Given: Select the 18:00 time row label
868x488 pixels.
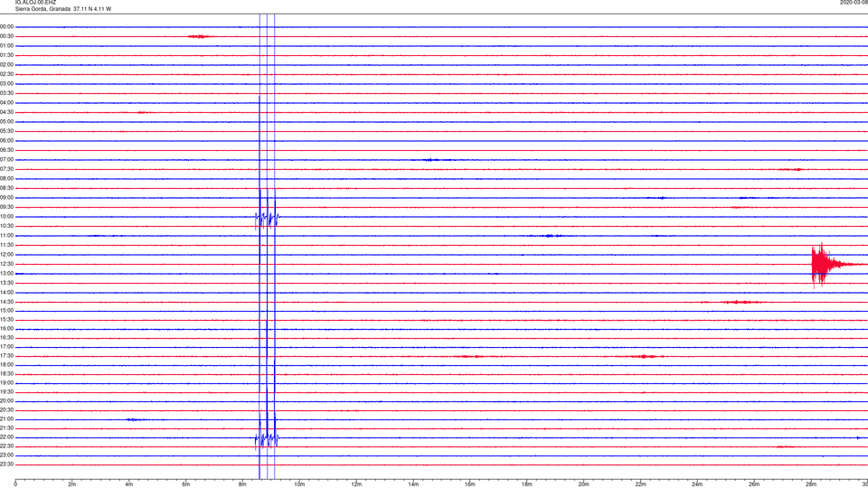Looking at the screenshot, I should 6,364.
